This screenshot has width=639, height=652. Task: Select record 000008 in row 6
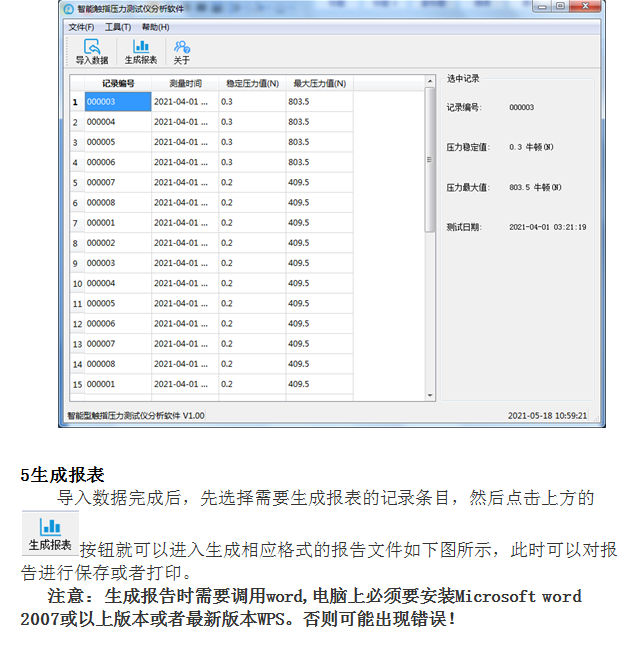point(117,203)
